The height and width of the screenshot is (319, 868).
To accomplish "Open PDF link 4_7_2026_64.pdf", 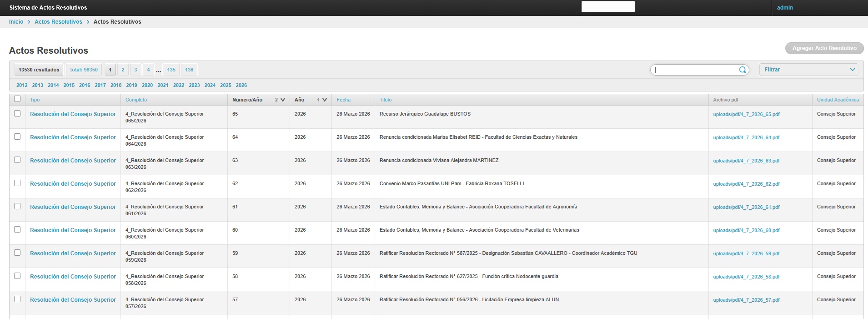I will click(746, 137).
